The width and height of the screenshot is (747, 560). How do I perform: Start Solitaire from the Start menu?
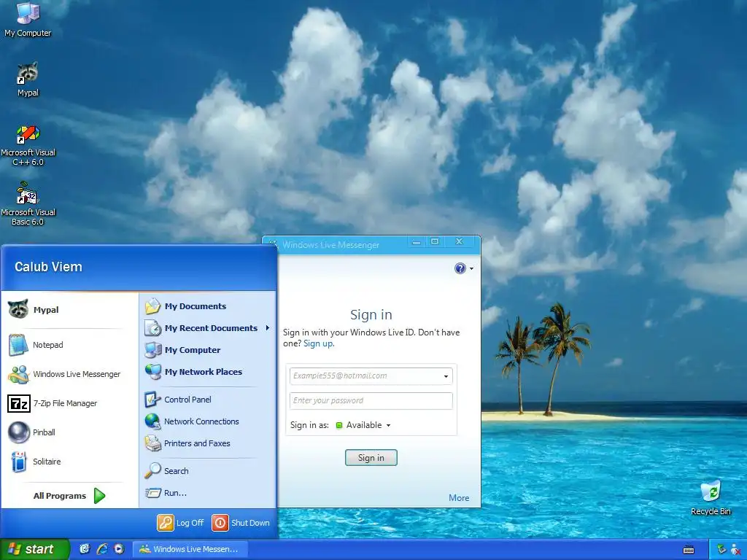[69, 462]
